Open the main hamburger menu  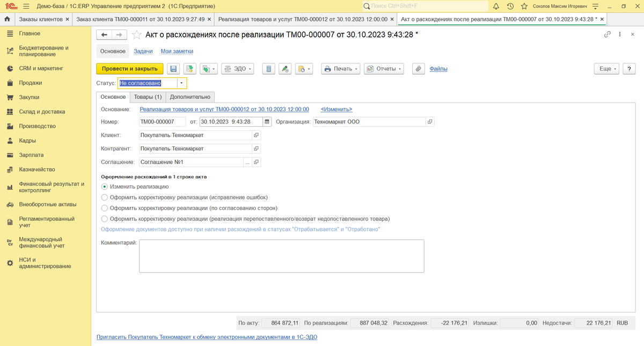(26, 6)
